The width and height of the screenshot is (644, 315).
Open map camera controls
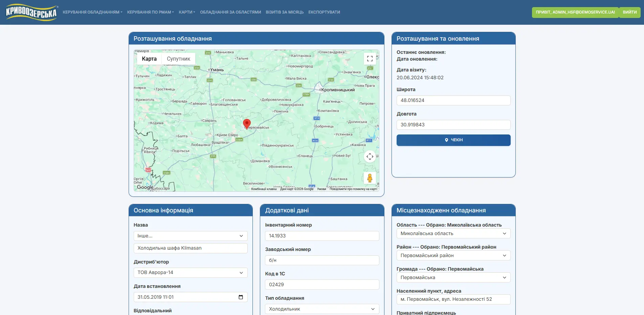tap(370, 156)
